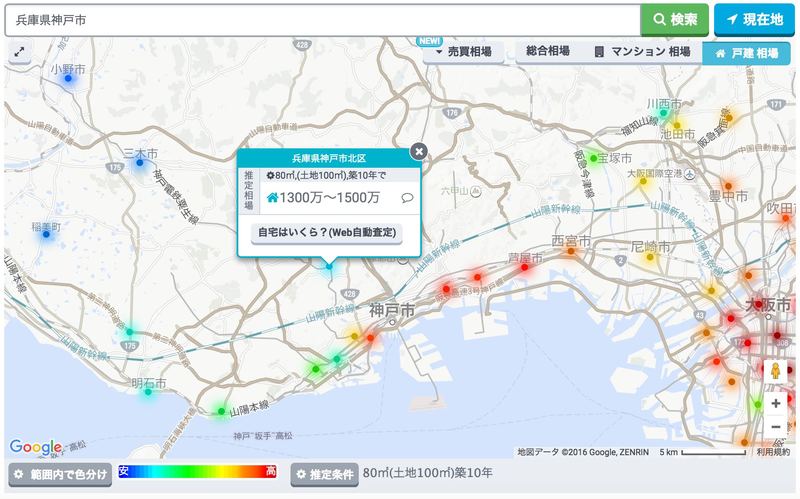Image resolution: width=800 pixels, height=499 pixels.
Task: Click the address search input field
Action: click(322, 20)
